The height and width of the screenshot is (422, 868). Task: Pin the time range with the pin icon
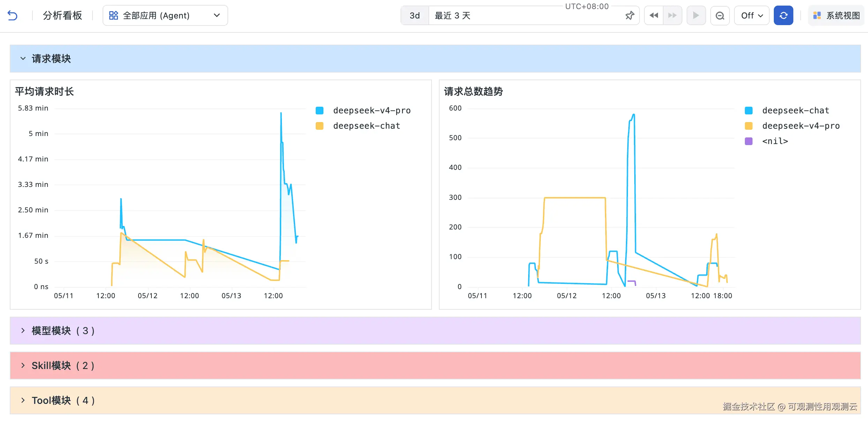coord(630,16)
